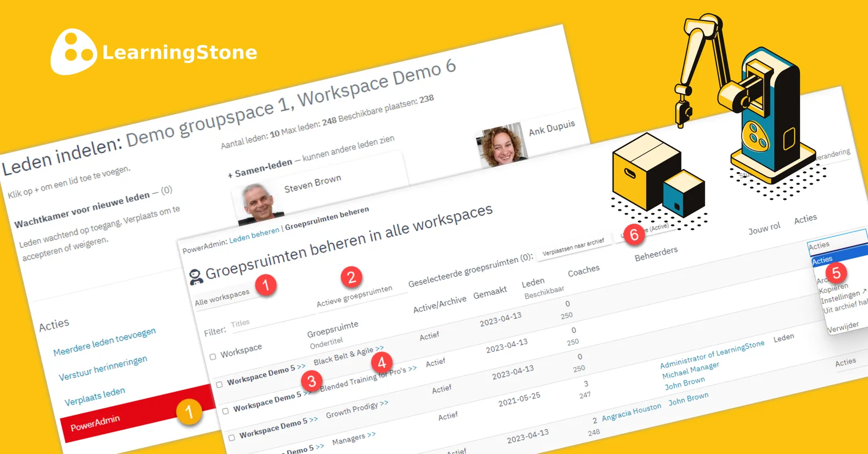The height and width of the screenshot is (454, 868).
Task: Click the Wachtkamer voor nieuwe leden heading
Action: [82, 210]
